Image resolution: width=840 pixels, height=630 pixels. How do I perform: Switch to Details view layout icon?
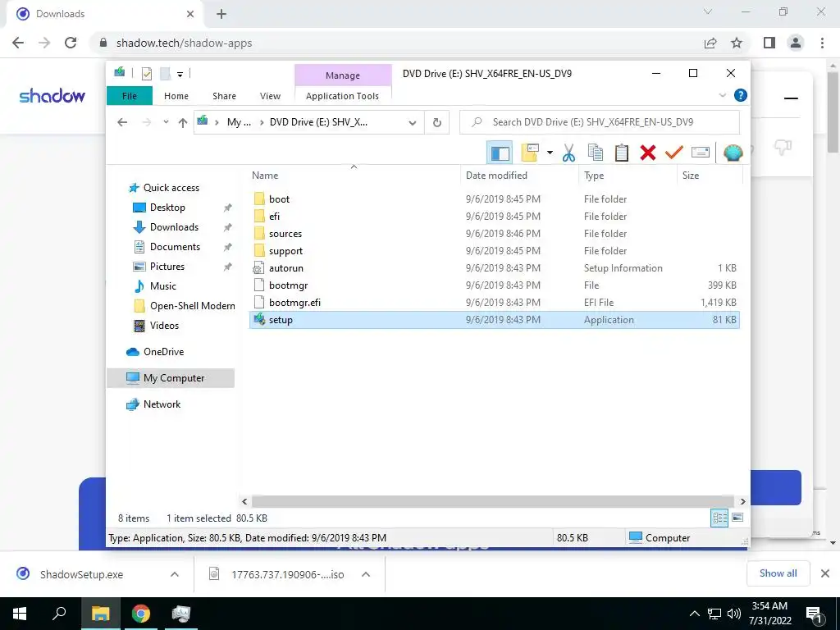(x=719, y=518)
